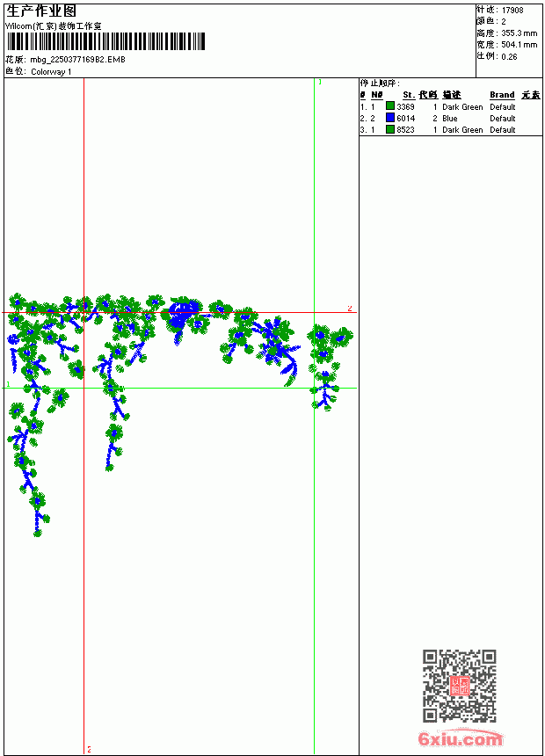Click the N# column header

[x=377, y=95]
